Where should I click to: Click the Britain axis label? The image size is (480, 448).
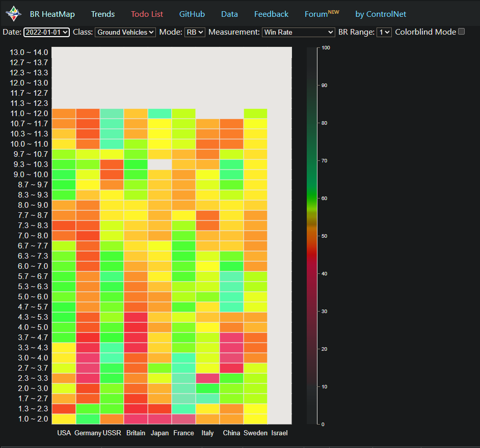click(136, 433)
